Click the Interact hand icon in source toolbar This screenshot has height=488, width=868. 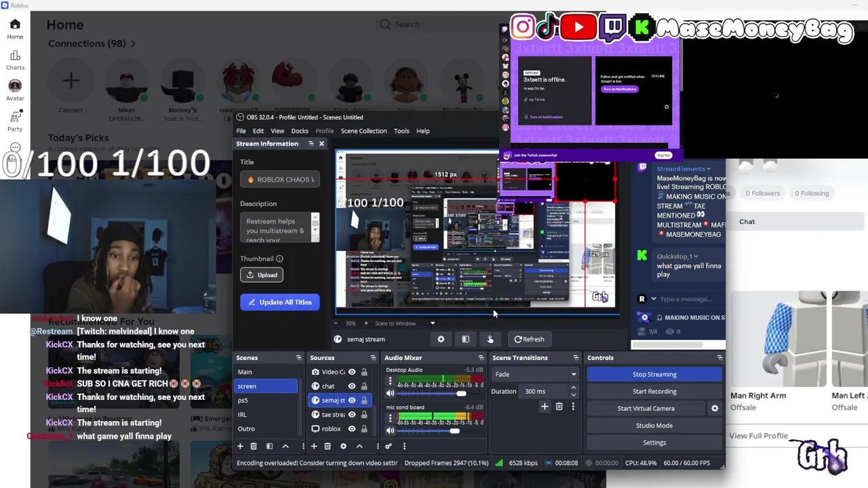tap(490, 339)
